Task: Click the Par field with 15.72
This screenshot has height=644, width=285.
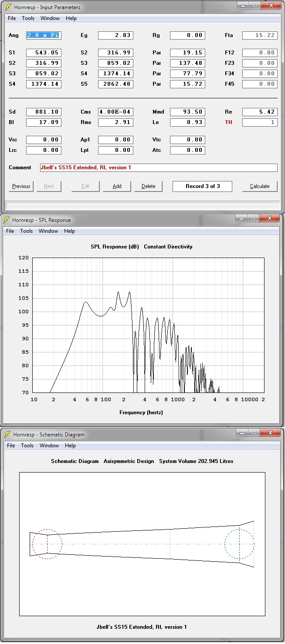Action: [x=187, y=84]
